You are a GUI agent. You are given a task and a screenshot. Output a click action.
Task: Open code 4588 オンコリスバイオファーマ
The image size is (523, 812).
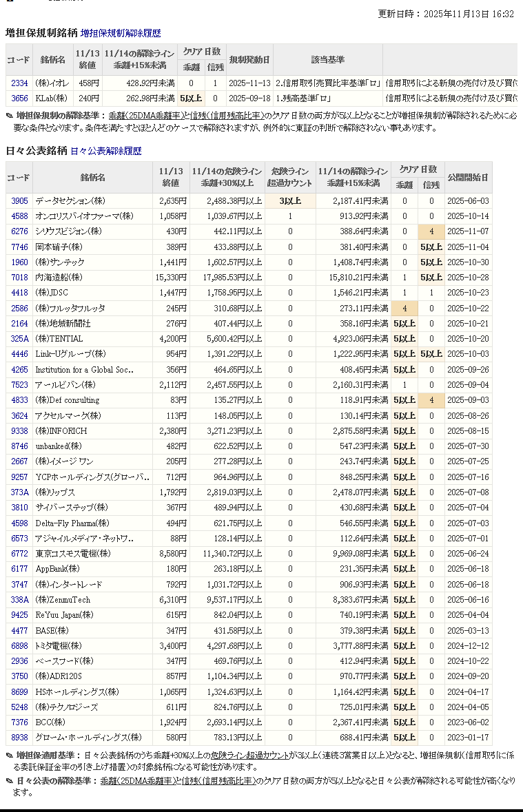(x=19, y=216)
